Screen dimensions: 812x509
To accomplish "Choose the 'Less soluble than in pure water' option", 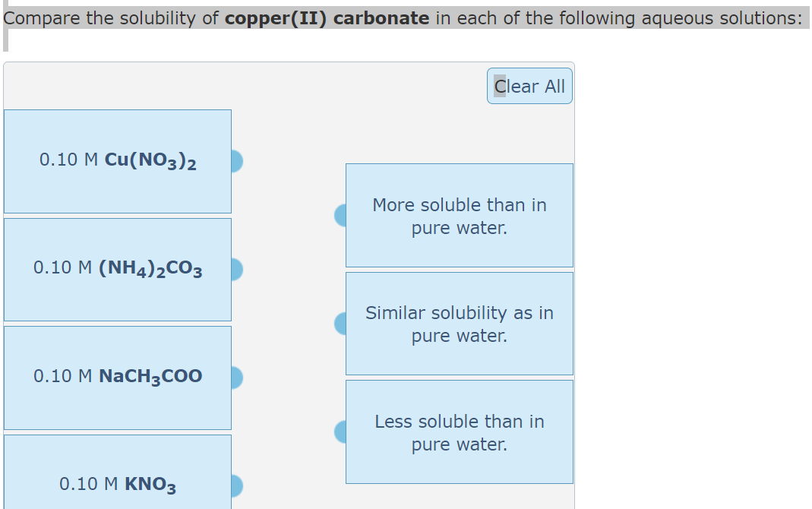I will 460,432.
